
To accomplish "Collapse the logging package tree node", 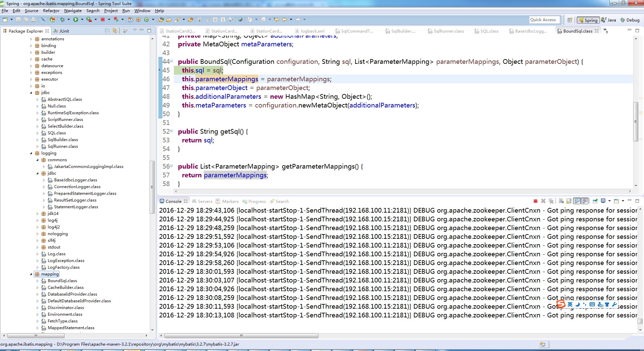I will pyautogui.click(x=31, y=153).
